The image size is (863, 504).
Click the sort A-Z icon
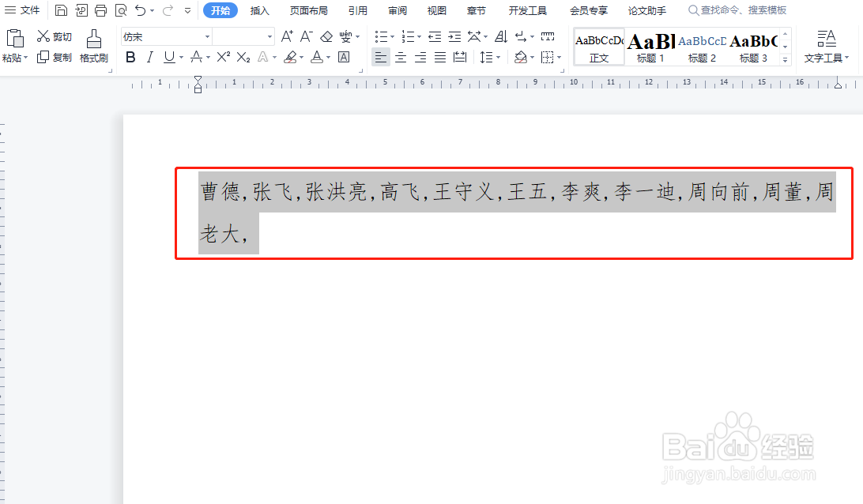pyautogui.click(x=501, y=37)
